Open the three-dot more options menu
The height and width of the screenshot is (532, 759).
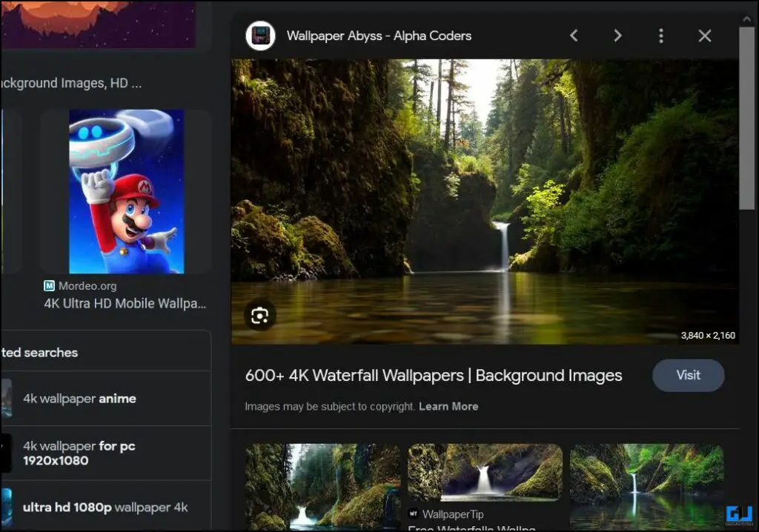point(661,36)
